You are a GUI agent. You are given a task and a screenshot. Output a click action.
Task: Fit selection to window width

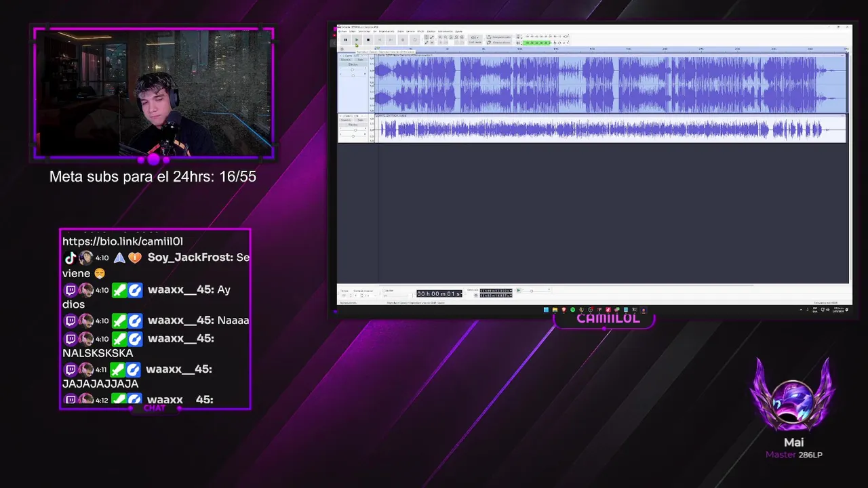click(x=451, y=37)
